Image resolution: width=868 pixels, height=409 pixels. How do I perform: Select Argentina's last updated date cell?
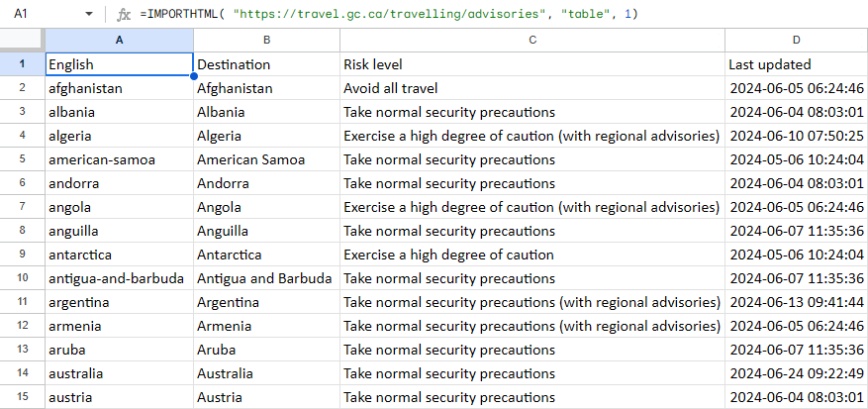point(797,302)
